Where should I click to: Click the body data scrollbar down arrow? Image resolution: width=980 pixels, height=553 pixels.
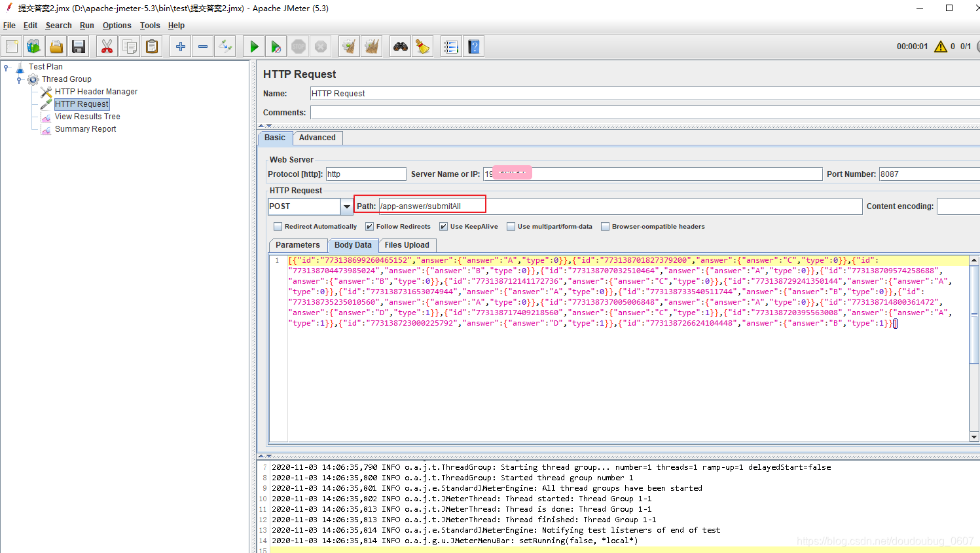974,437
